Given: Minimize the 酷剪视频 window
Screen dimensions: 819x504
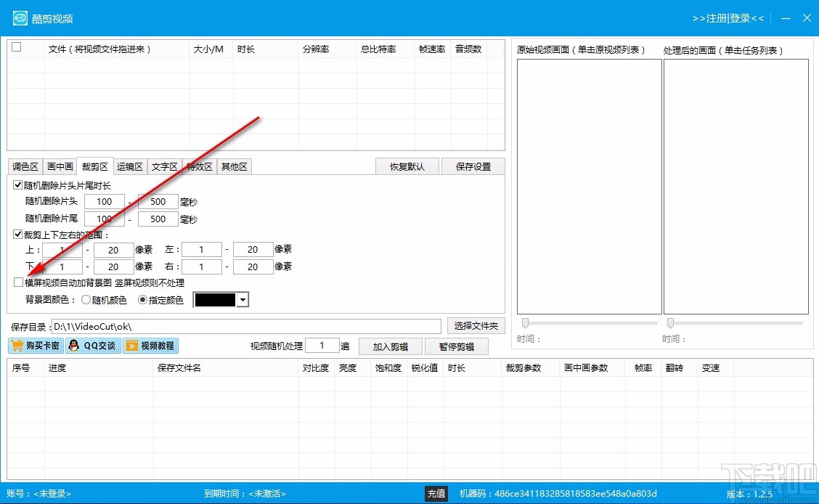Looking at the screenshot, I should point(786,18).
